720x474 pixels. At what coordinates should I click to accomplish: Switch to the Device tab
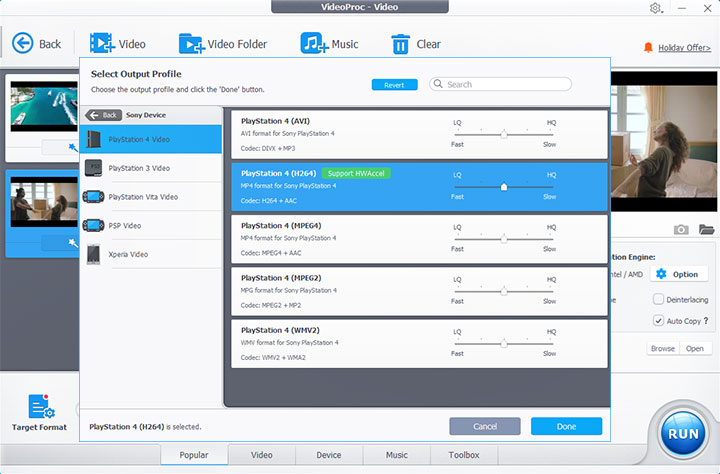[x=329, y=455]
